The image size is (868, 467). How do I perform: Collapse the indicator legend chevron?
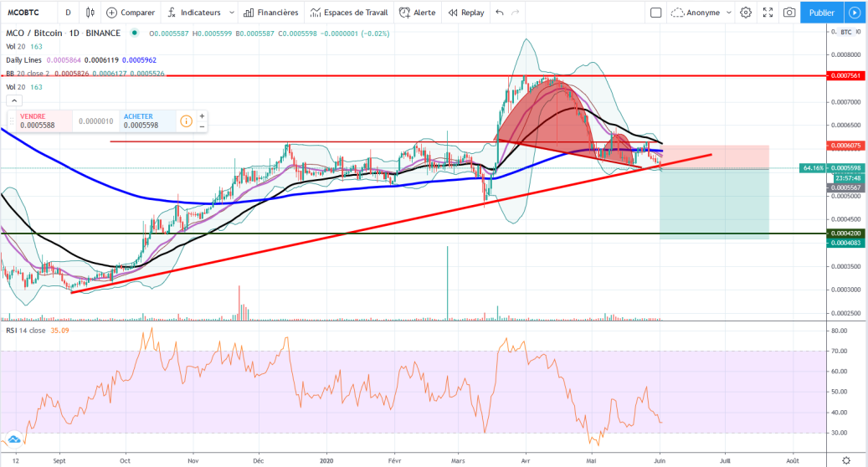click(x=14, y=100)
